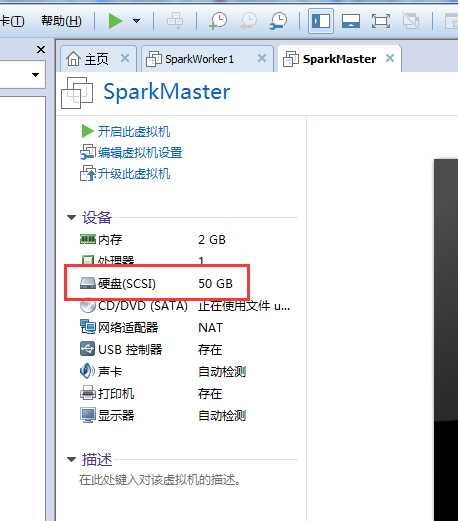Click the 网络适配器 network adapter row

[151, 328]
